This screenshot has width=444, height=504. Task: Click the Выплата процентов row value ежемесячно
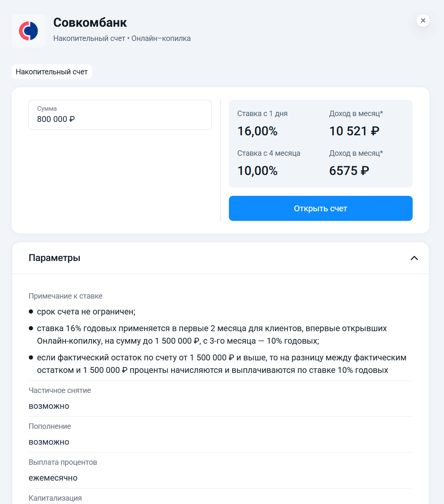tap(53, 478)
